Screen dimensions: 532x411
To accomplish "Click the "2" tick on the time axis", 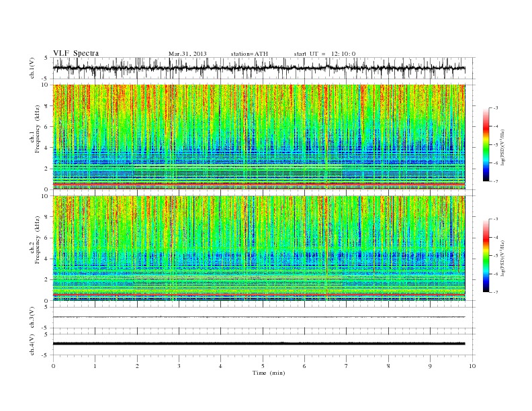I will 137,366.
